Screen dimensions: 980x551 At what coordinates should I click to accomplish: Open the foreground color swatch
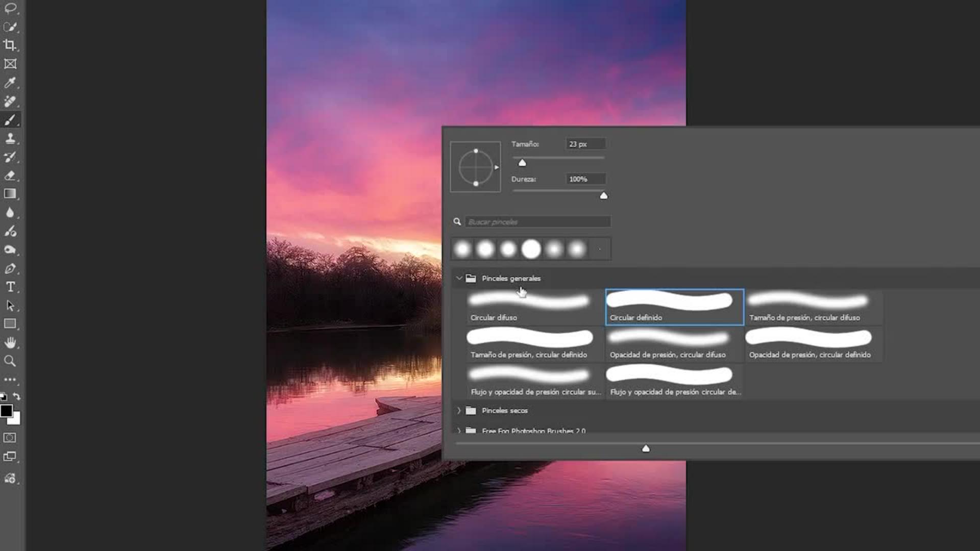pyautogui.click(x=6, y=411)
